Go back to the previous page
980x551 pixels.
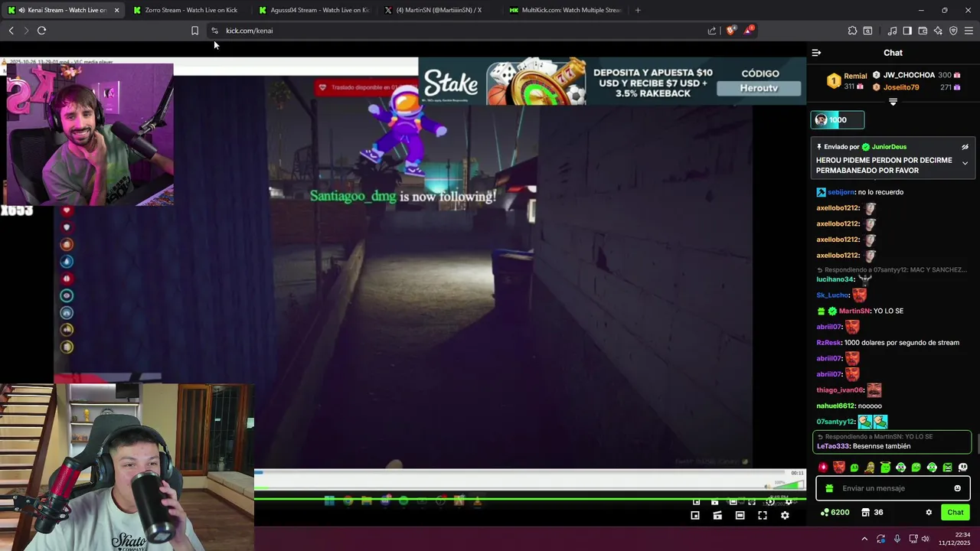tap(11, 31)
